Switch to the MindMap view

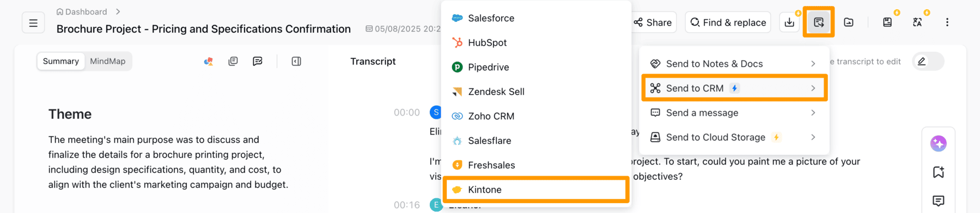tap(107, 61)
